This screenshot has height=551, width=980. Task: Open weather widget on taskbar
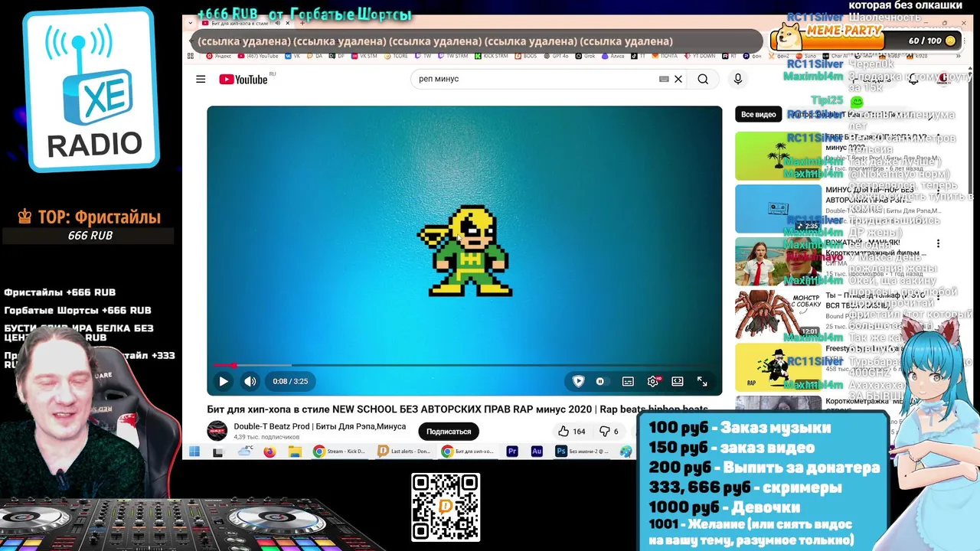[x=245, y=452]
